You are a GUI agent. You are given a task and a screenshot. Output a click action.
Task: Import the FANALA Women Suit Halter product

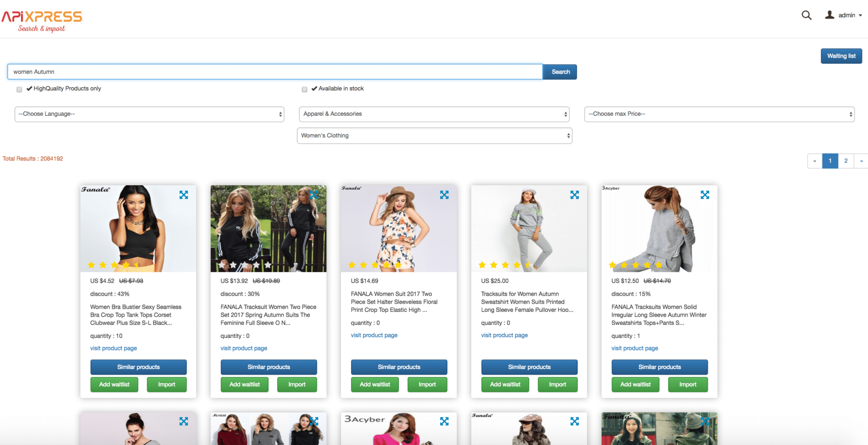[427, 385]
